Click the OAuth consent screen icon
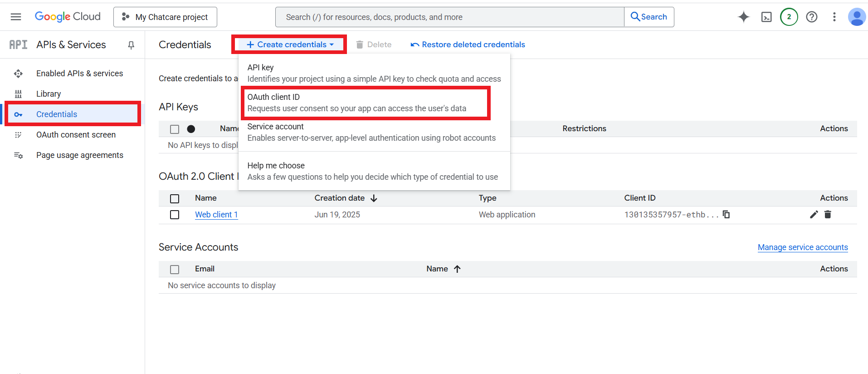868x374 pixels. (x=18, y=135)
